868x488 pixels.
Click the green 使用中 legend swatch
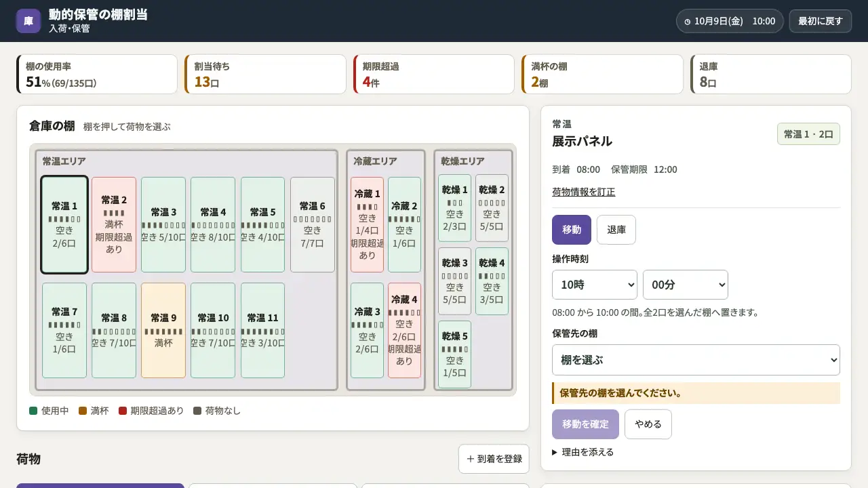coord(33,411)
